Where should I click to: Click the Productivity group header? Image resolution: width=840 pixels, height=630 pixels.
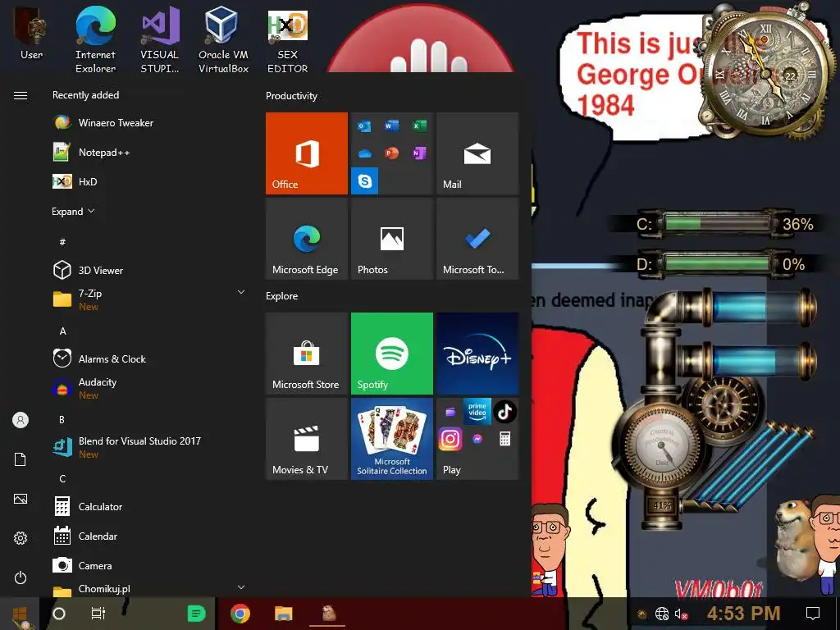[291, 96]
